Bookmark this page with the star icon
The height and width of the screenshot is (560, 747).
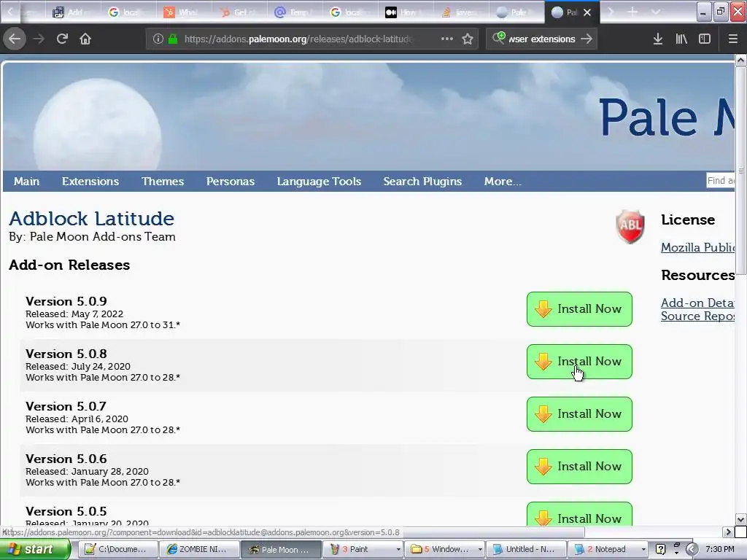coord(468,39)
